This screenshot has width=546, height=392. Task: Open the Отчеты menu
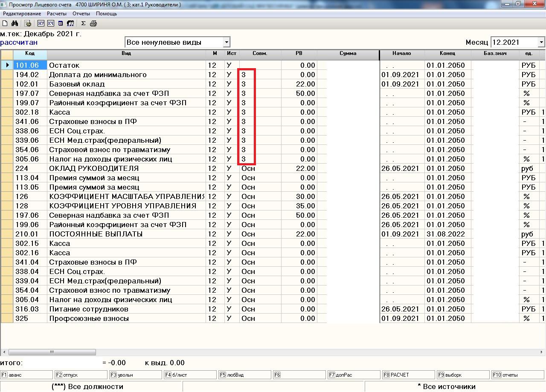(81, 14)
